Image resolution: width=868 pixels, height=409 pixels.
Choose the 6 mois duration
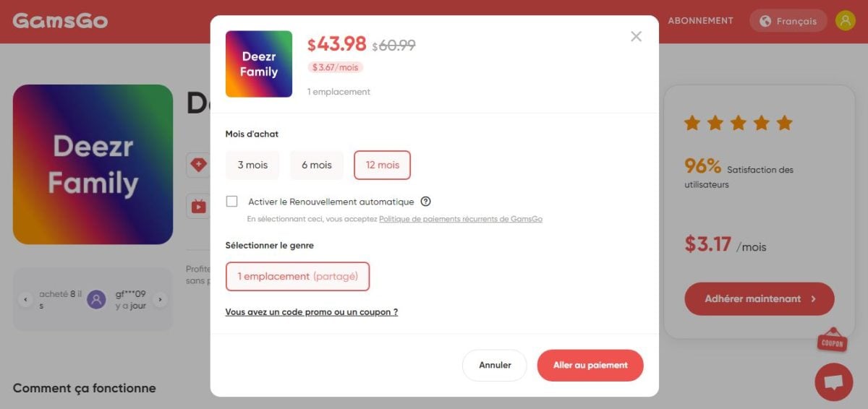[316, 165]
